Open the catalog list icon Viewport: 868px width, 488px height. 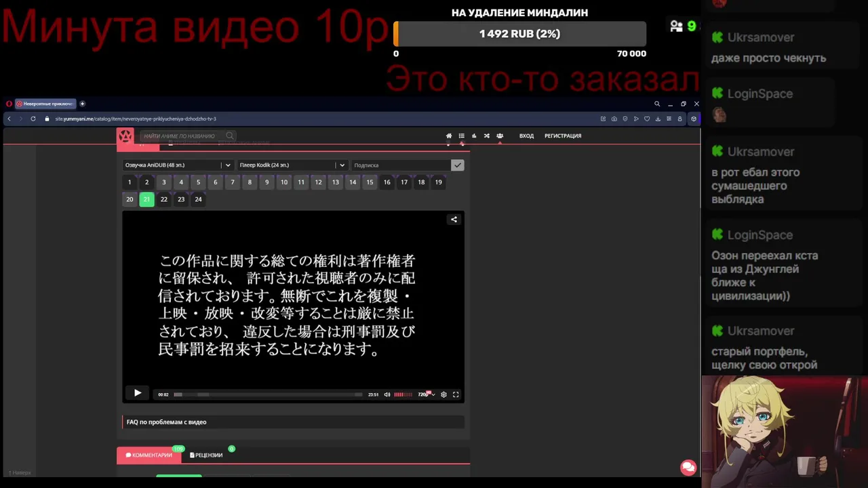pos(462,136)
